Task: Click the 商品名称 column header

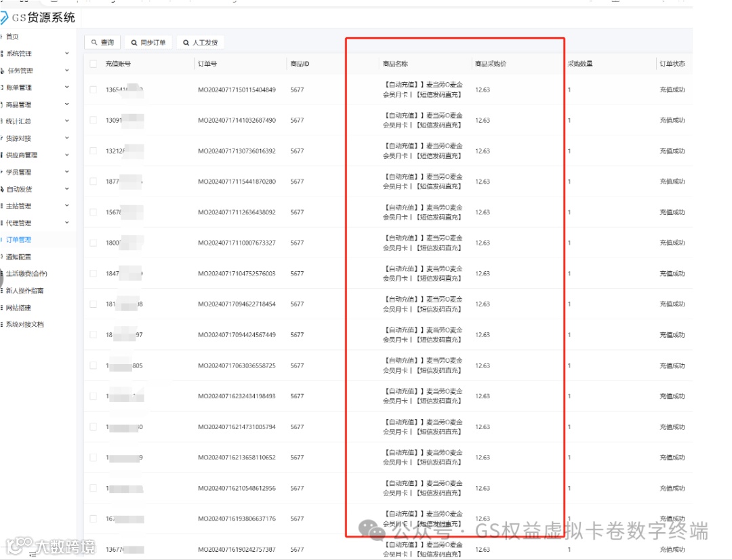Action: point(395,64)
